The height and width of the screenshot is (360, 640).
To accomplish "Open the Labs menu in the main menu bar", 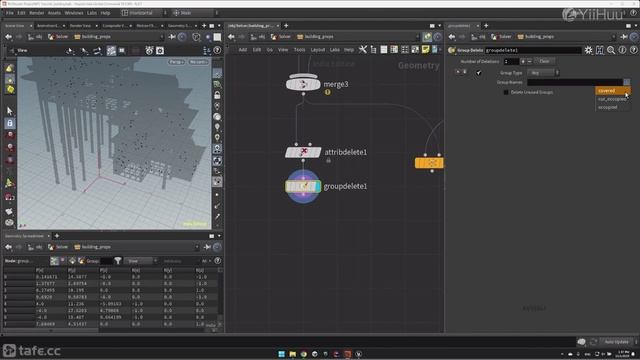I will point(92,13).
